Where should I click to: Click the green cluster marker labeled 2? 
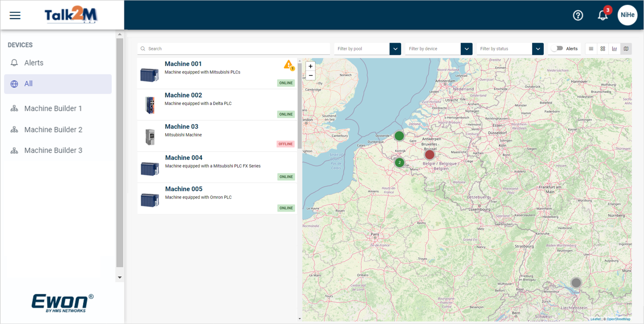click(399, 162)
